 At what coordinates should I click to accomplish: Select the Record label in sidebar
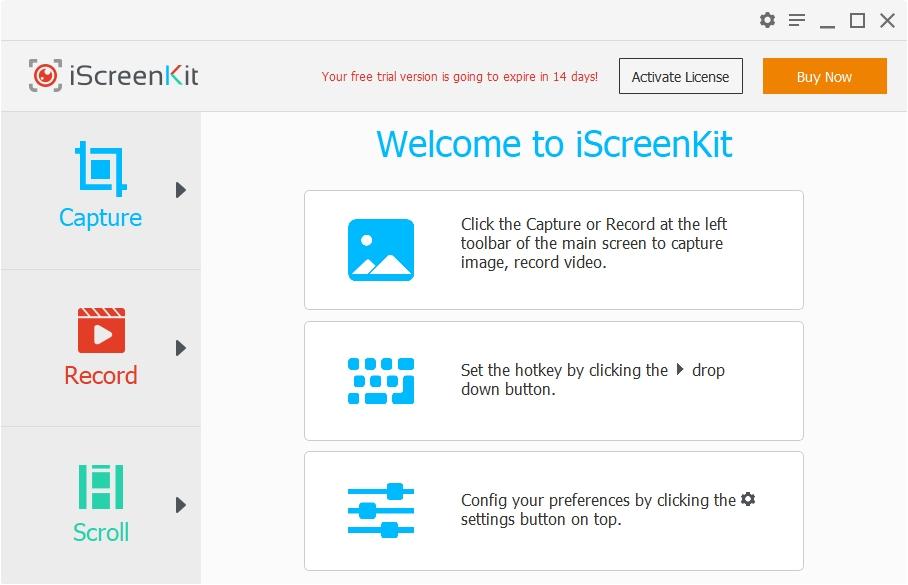(101, 375)
